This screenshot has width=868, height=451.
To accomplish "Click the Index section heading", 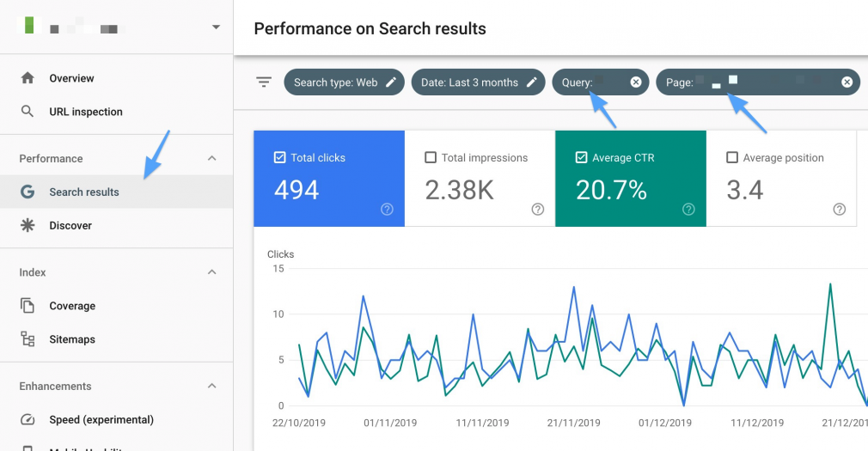I will pyautogui.click(x=33, y=272).
